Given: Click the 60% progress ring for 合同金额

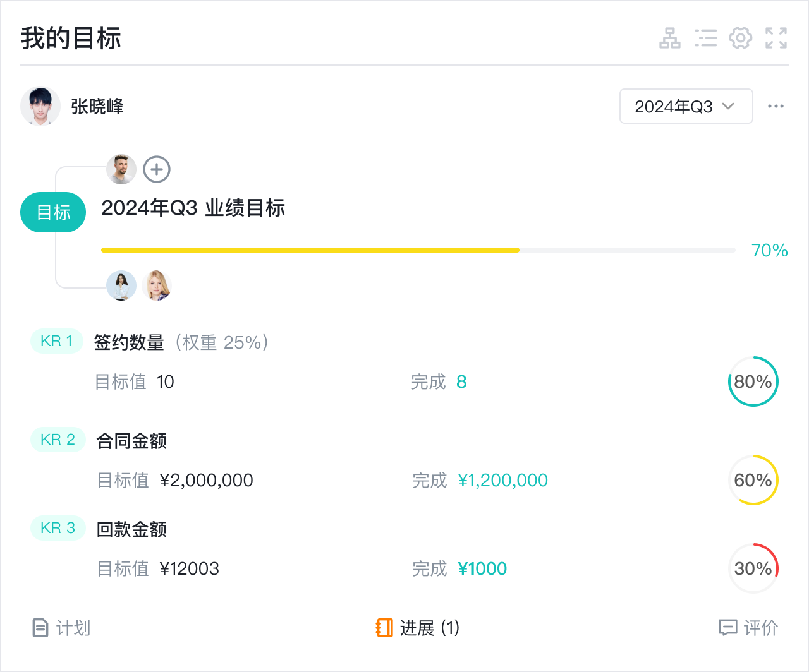Looking at the screenshot, I should [753, 480].
